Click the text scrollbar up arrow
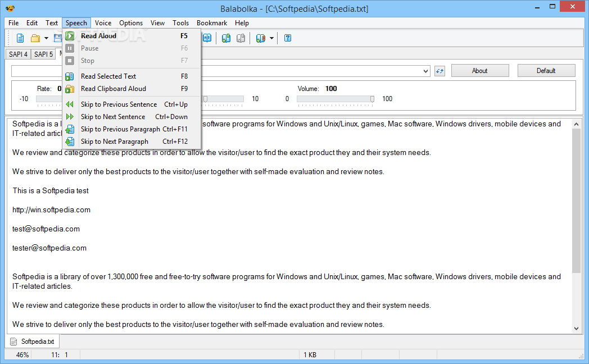The height and width of the screenshot is (364, 589). pos(576,124)
